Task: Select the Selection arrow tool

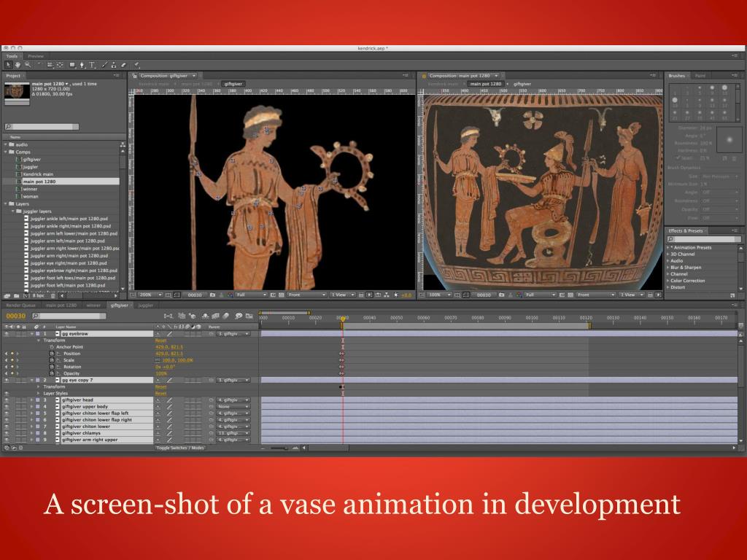Action: point(8,65)
